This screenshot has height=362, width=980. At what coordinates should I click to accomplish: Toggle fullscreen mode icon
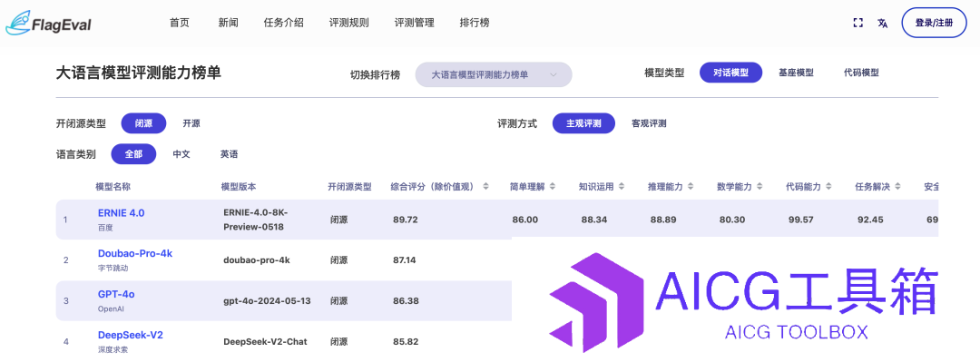pos(858,23)
